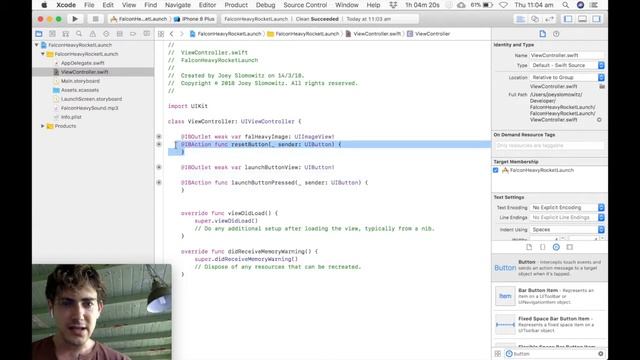Toggle the Navigator panel visibility
Screen dimensions: 640x360
(x=568, y=19)
